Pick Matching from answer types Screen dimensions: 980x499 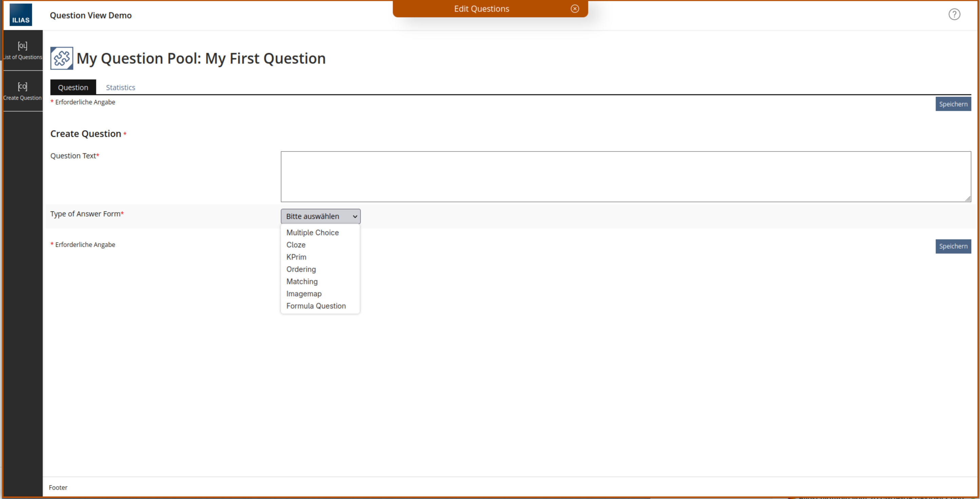pos(302,281)
